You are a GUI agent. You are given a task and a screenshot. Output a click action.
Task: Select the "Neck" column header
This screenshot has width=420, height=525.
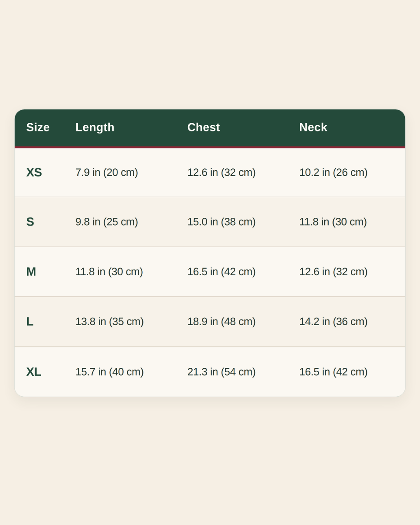point(313,127)
